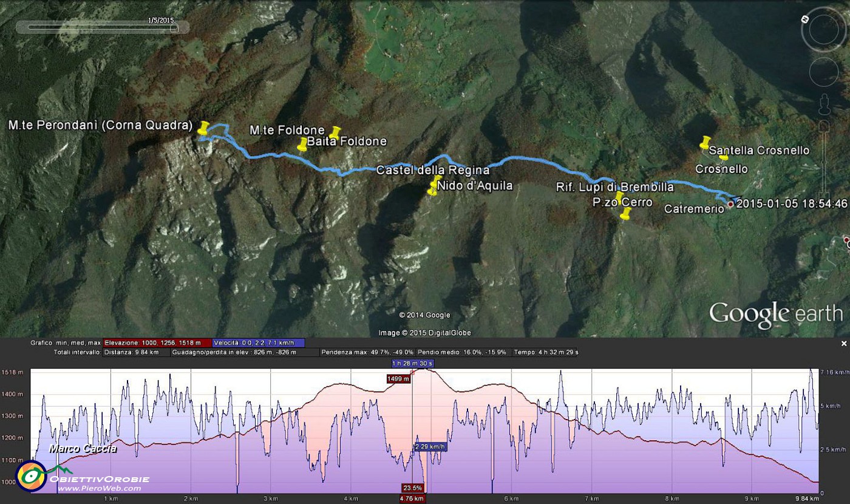Click the 'Image © 2015 DigitalGlobe' attribution
This screenshot has width=850, height=504.
(424, 333)
